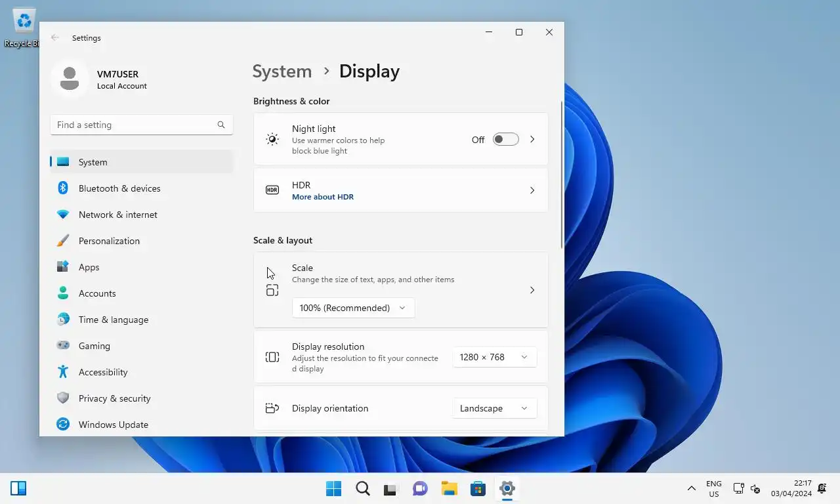840x504 pixels.
Task: Open the clock and date flyout
Action: 791,488
